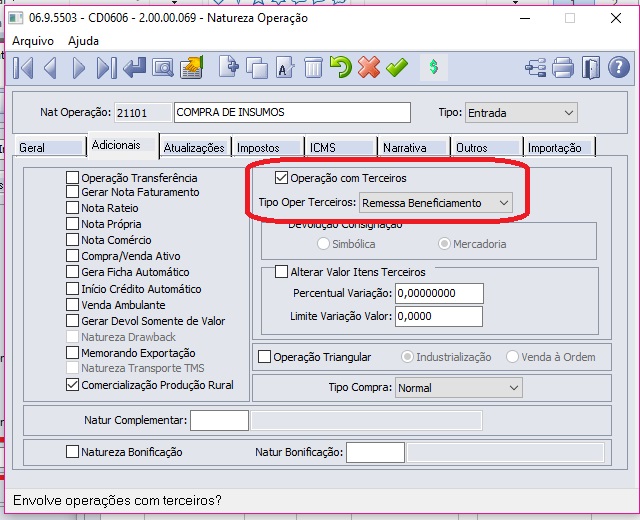This screenshot has height=520, width=640.
Task: Click the printer icon
Action: (x=563, y=68)
